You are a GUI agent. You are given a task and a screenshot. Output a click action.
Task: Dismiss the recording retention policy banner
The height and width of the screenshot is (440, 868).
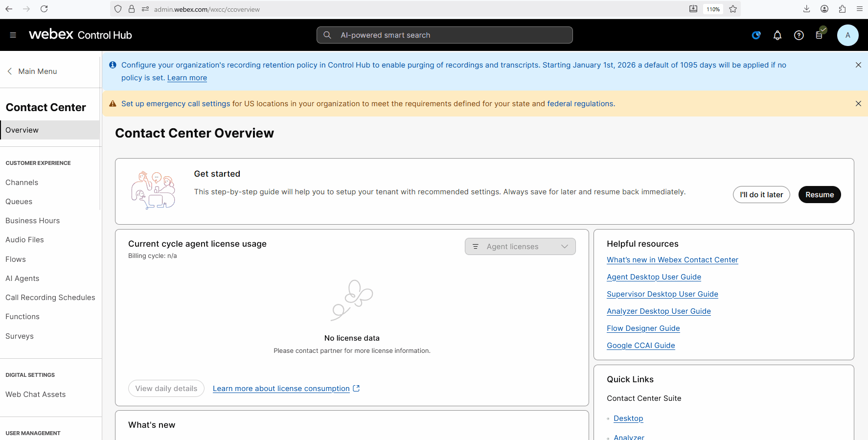(x=858, y=65)
